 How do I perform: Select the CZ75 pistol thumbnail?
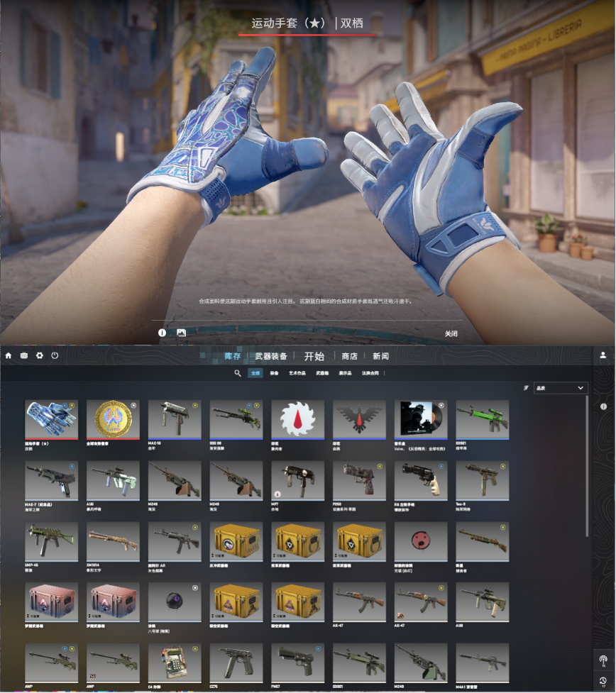pos(236,663)
